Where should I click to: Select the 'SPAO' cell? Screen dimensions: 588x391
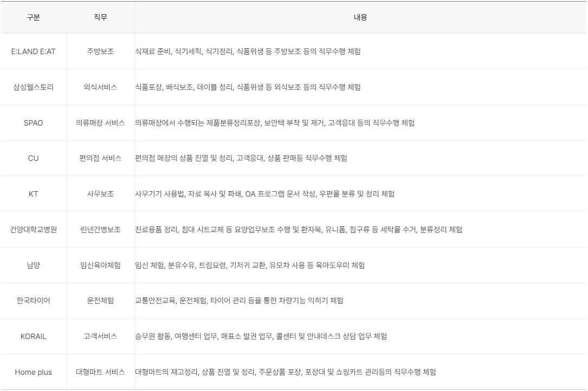(x=34, y=123)
